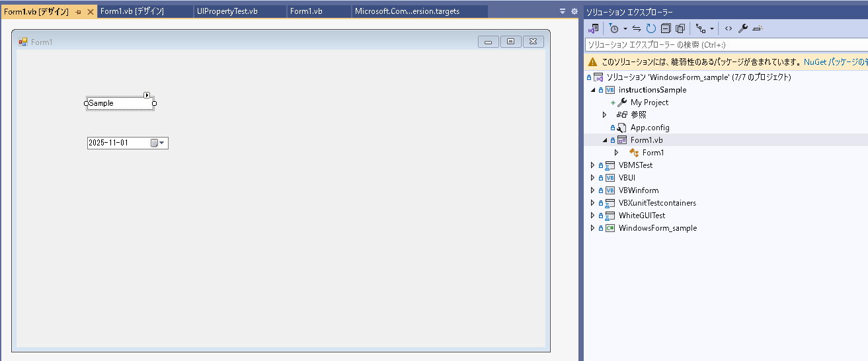The image size is (868, 361).
Task: Click the Switch Views icon in Solution Explorer toolbar
Action: tap(593, 28)
